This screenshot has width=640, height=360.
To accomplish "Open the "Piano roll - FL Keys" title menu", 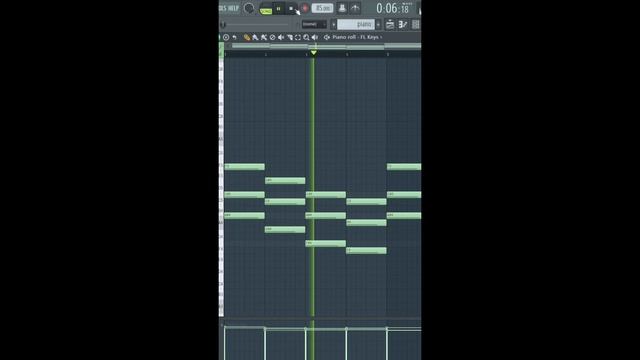I will 357,37.
